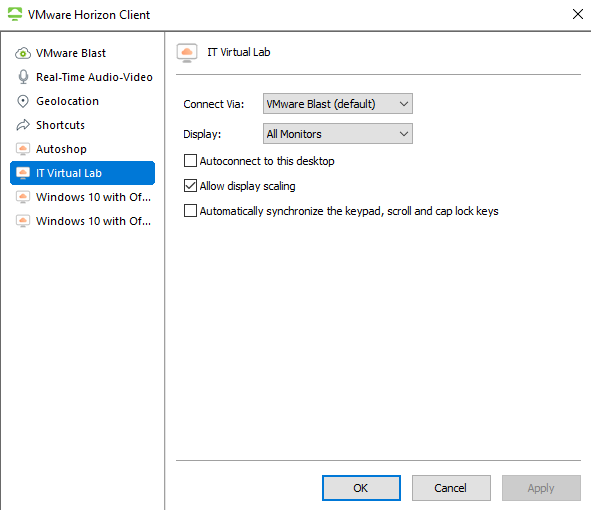Click the IT Virtual Lab header desktop icon
Viewport: 591px width, 510px height.
[x=187, y=53]
